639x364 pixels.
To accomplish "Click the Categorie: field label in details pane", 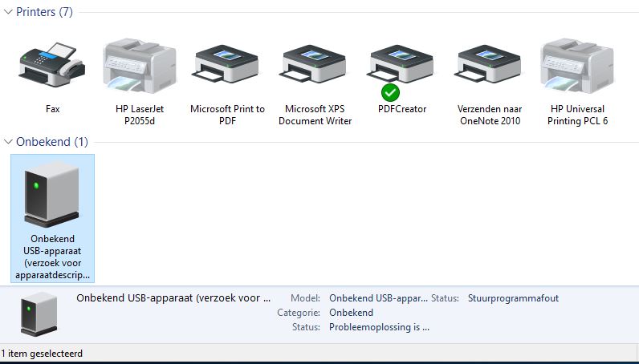I will click(299, 313).
